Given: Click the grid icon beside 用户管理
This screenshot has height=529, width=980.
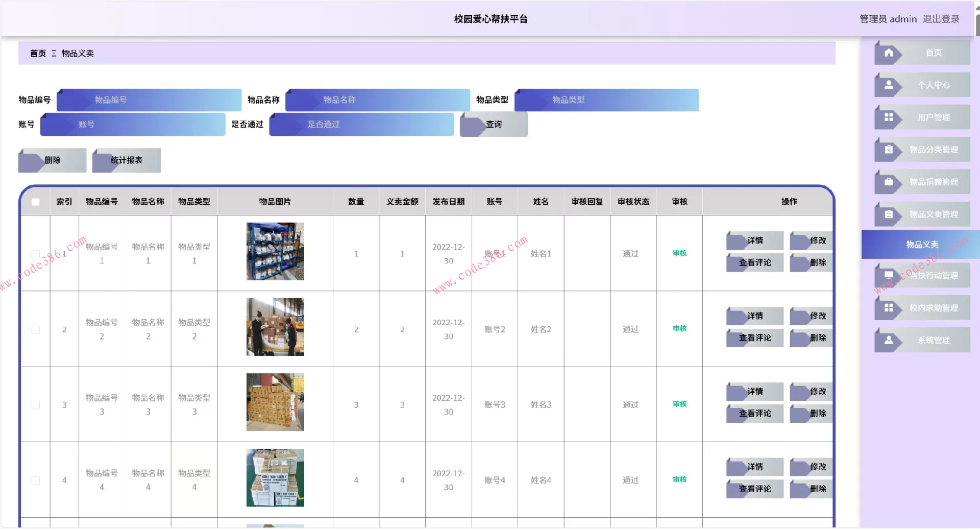Looking at the screenshot, I should (889, 117).
